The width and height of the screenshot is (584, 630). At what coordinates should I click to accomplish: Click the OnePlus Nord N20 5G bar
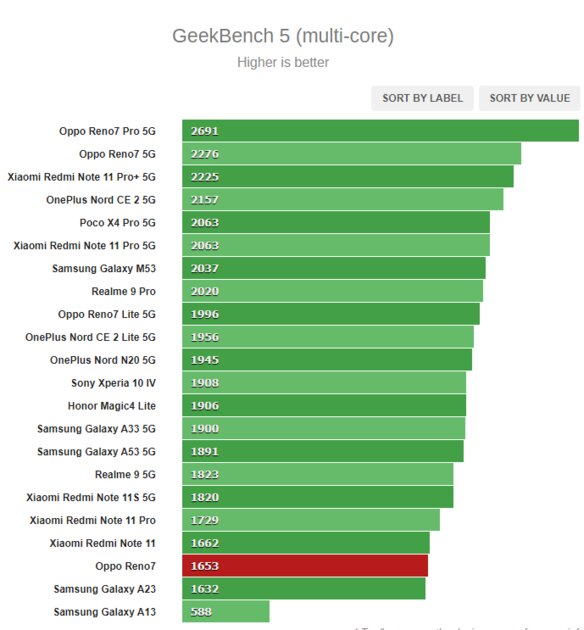(327, 360)
